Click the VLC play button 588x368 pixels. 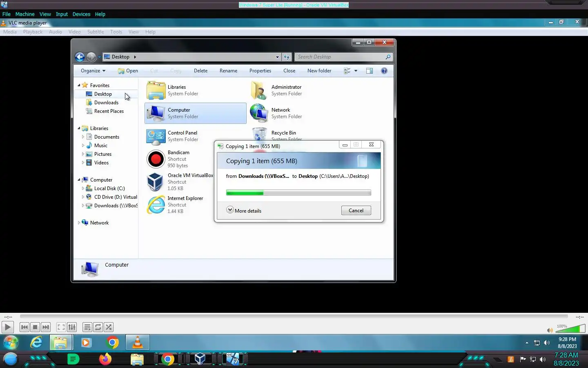7,327
